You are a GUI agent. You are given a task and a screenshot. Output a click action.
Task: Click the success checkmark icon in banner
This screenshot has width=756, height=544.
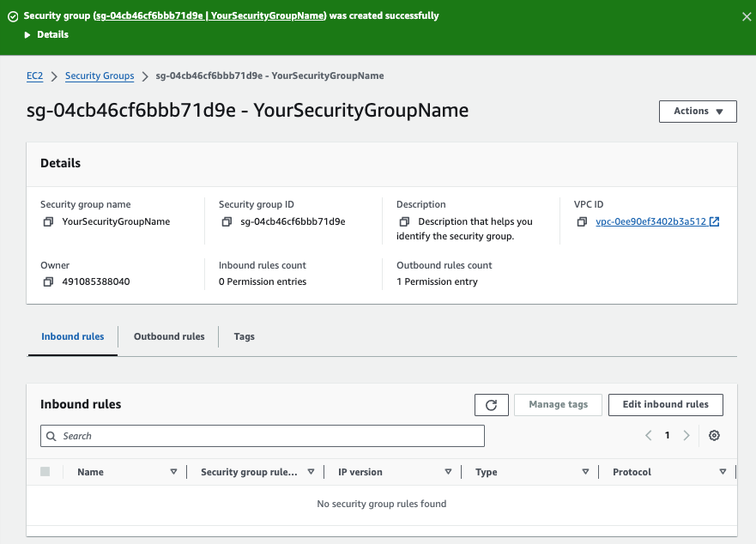tap(13, 17)
